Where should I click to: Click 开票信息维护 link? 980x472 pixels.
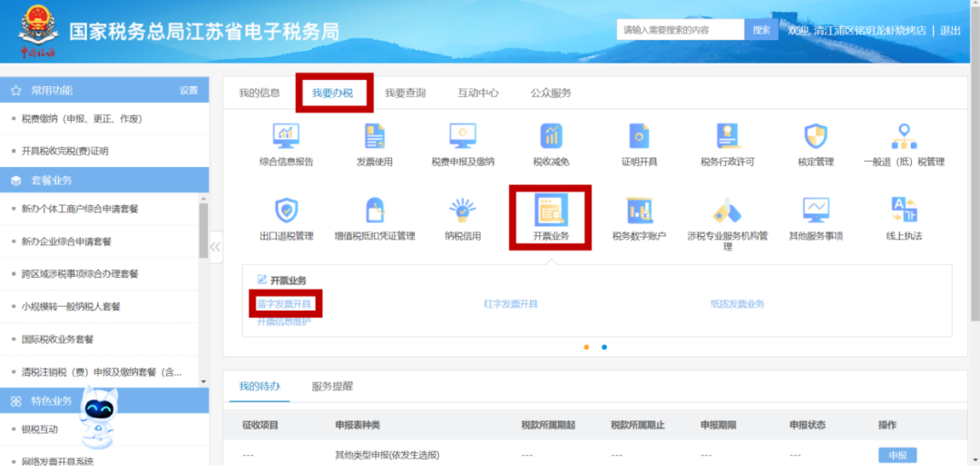click(284, 322)
